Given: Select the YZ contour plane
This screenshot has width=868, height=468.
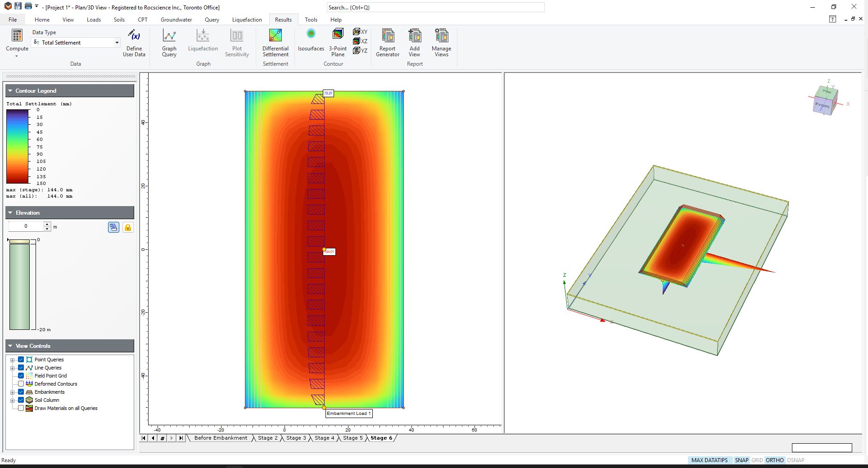Looking at the screenshot, I should (x=360, y=51).
